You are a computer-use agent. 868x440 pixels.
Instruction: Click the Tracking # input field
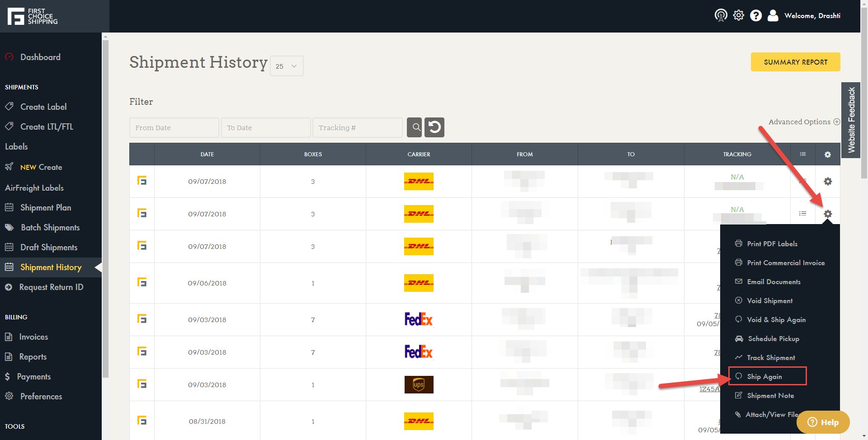(x=357, y=128)
